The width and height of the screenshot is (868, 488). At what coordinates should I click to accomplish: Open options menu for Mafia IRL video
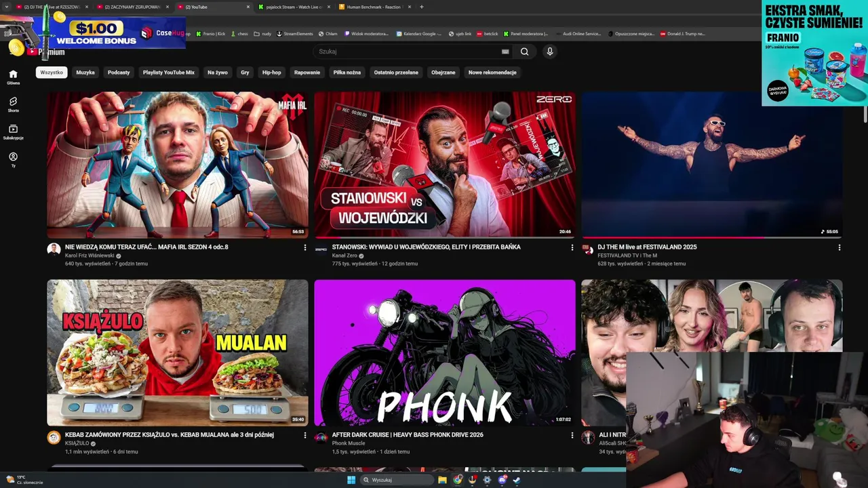pos(304,247)
